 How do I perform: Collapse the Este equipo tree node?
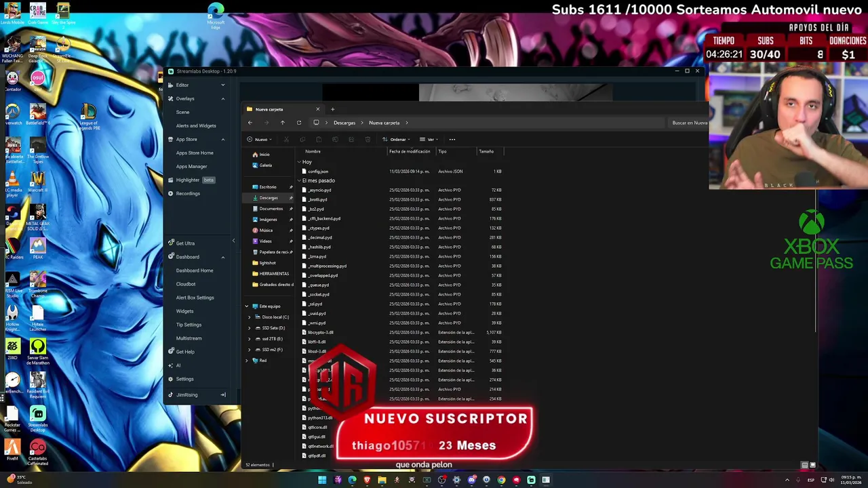[x=247, y=306]
